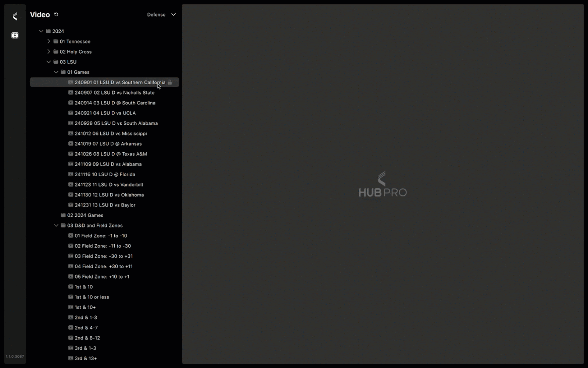Click the back arrow logo at top left
The width and height of the screenshot is (588, 368).
point(15,16)
